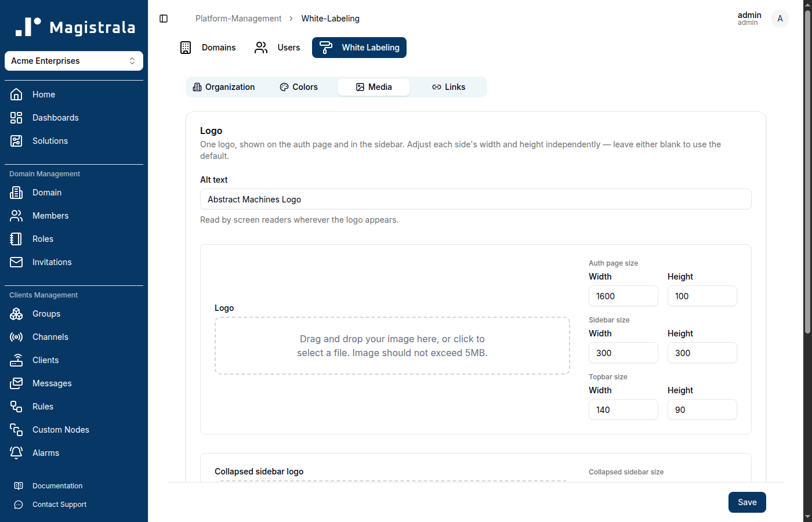Open the Acme Enterprises domain selector
The width and height of the screenshot is (812, 522).
[x=74, y=61]
